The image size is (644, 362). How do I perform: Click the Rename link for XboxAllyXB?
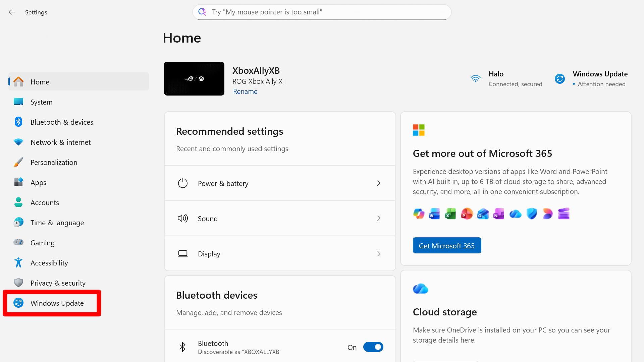[x=245, y=91]
